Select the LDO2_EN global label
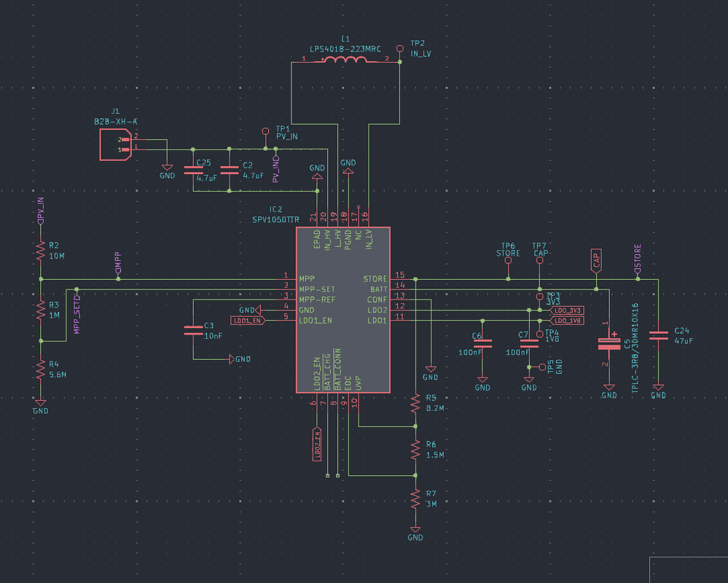The width and height of the screenshot is (728, 583). click(317, 444)
